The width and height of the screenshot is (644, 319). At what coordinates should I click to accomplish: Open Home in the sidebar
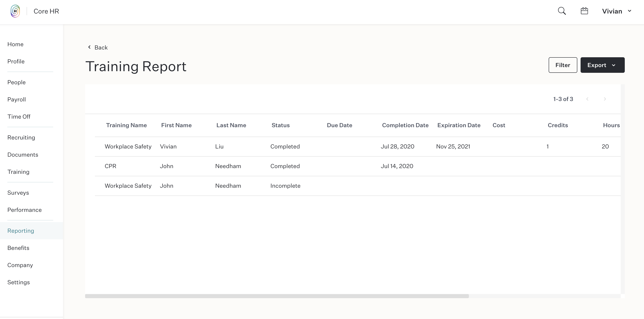point(16,44)
